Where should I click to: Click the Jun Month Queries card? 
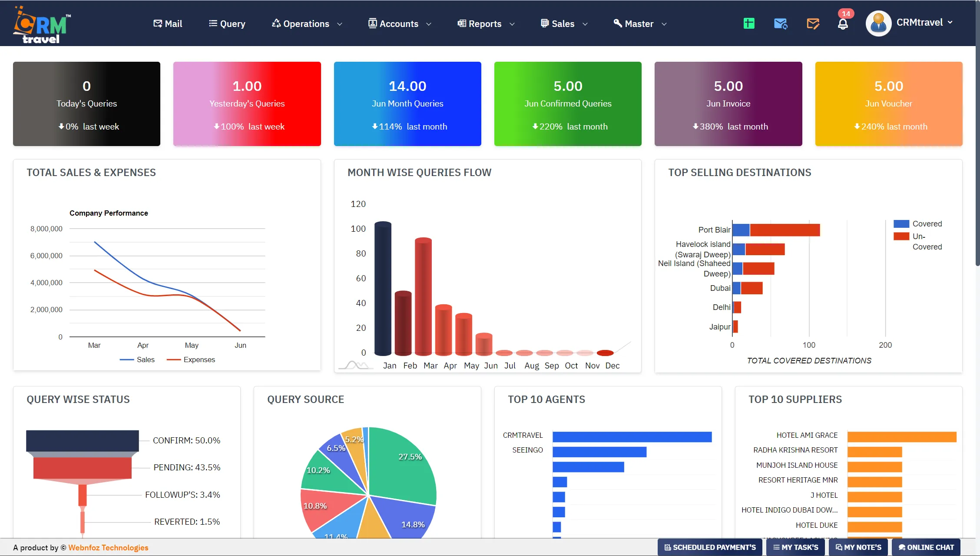pyautogui.click(x=407, y=104)
